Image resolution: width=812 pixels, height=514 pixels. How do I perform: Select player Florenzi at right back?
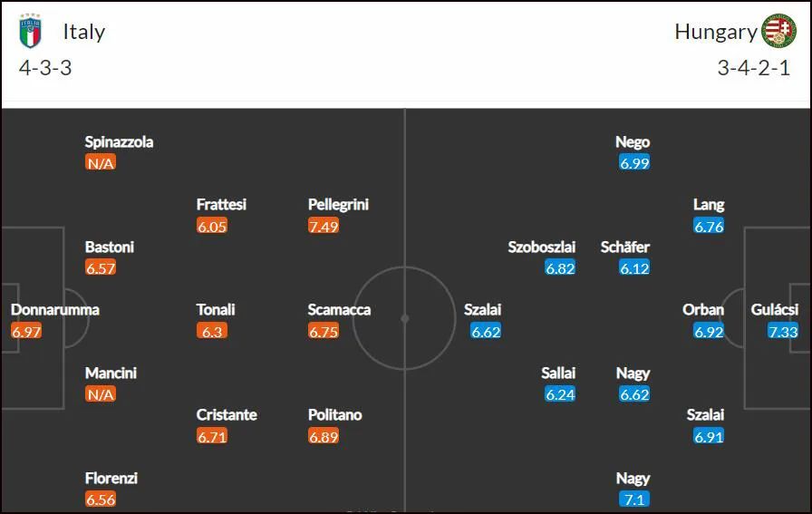point(111,478)
